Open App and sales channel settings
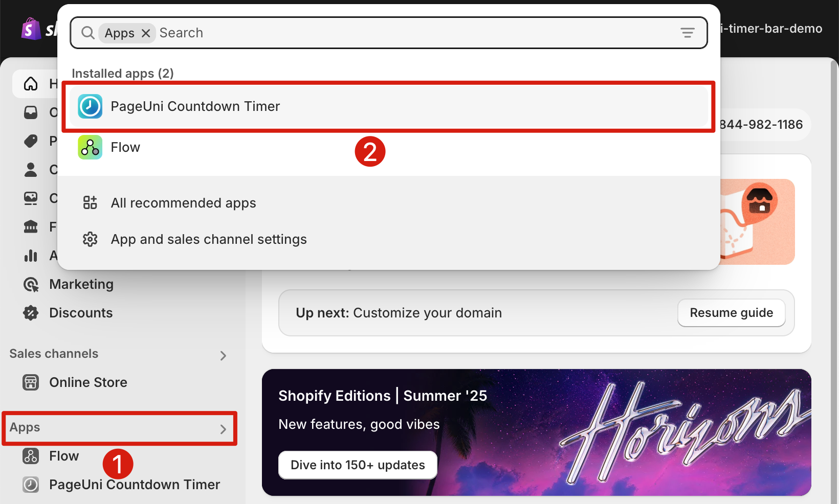This screenshot has width=839, height=504. (x=389, y=239)
